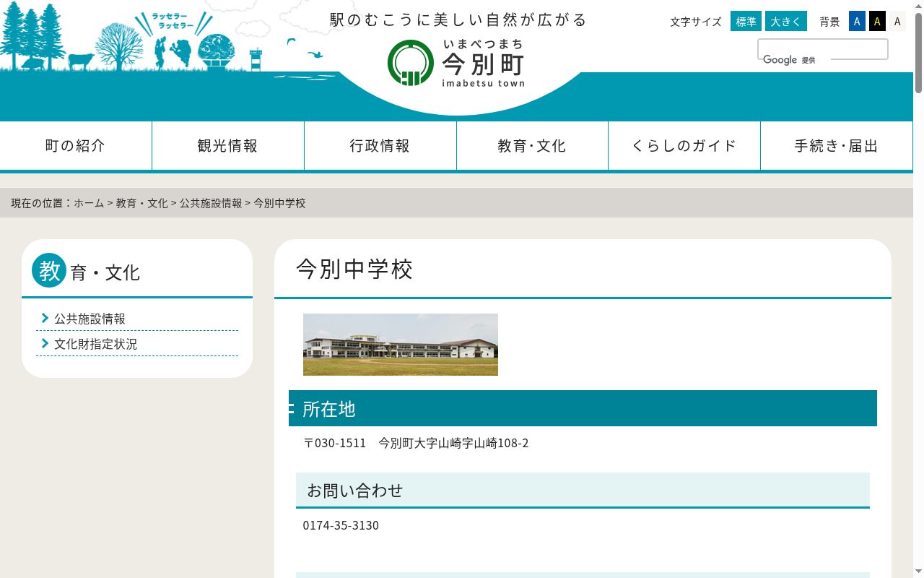Set text size to 標準
924x578 pixels.
746,21
